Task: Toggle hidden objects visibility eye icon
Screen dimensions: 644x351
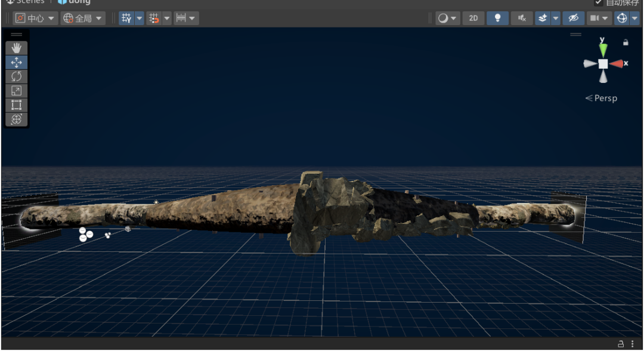Action: tap(574, 18)
